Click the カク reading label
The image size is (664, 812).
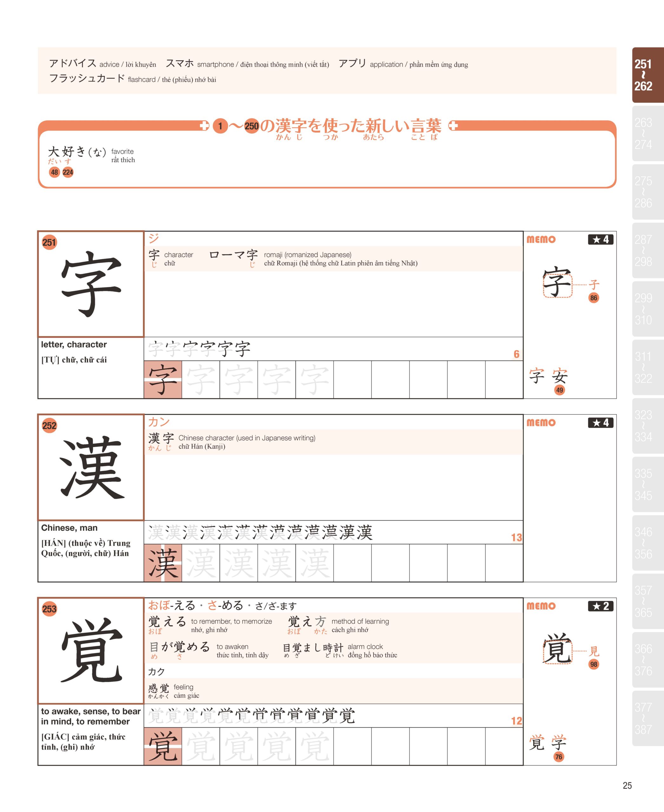(156, 672)
